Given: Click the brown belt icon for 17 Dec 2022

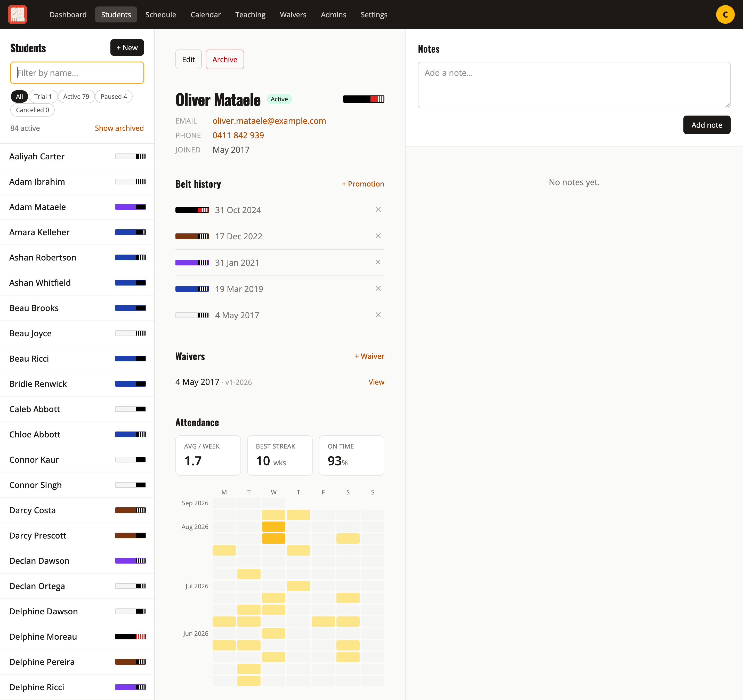Looking at the screenshot, I should point(192,236).
